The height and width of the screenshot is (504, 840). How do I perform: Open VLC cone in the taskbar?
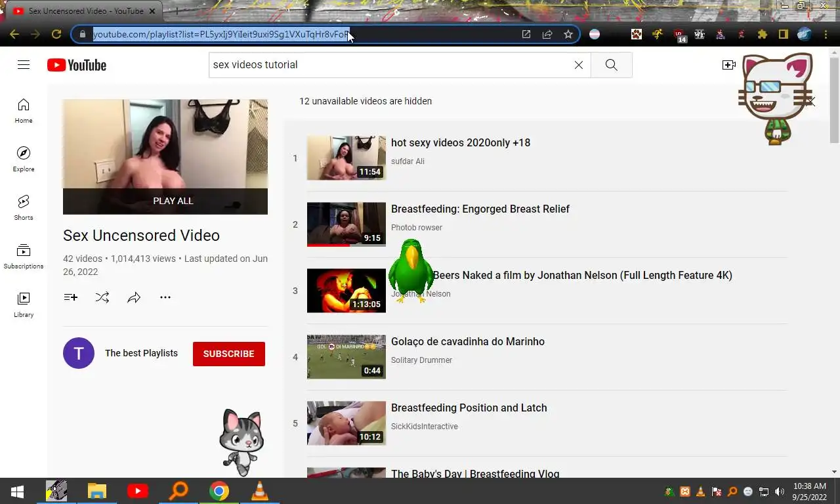[x=260, y=491]
